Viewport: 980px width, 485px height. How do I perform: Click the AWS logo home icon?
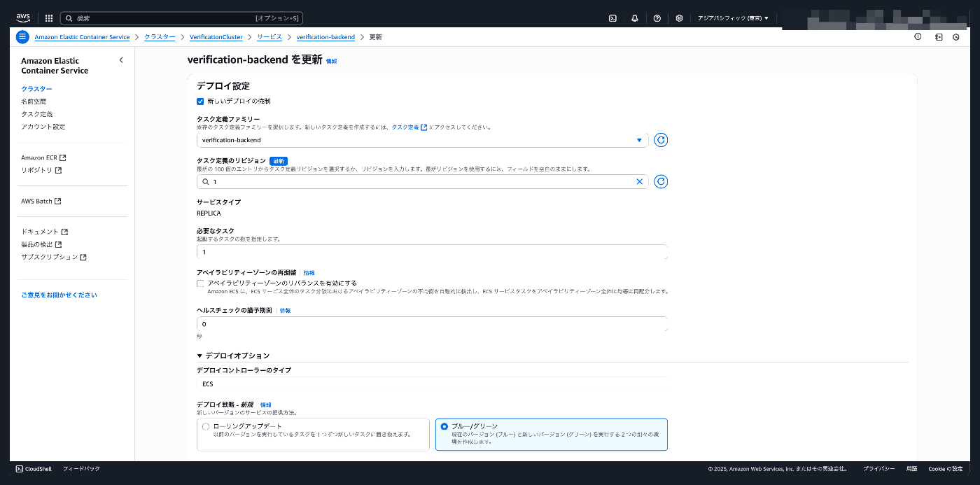click(x=23, y=18)
